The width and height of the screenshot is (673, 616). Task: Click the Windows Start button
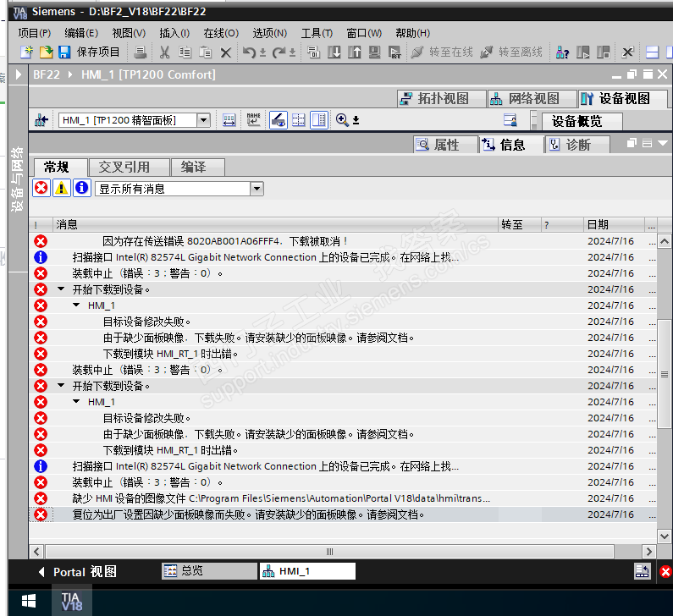28,601
